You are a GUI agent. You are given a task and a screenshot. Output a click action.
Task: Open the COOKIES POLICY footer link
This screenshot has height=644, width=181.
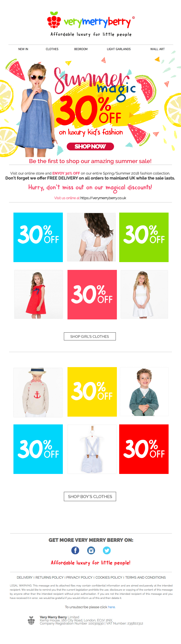click(109, 577)
